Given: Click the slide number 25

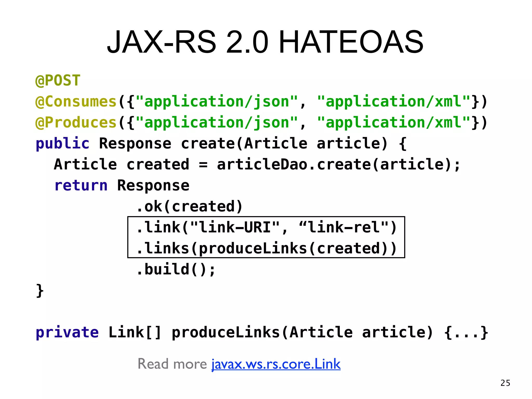Looking at the screenshot, I should pos(505,383).
